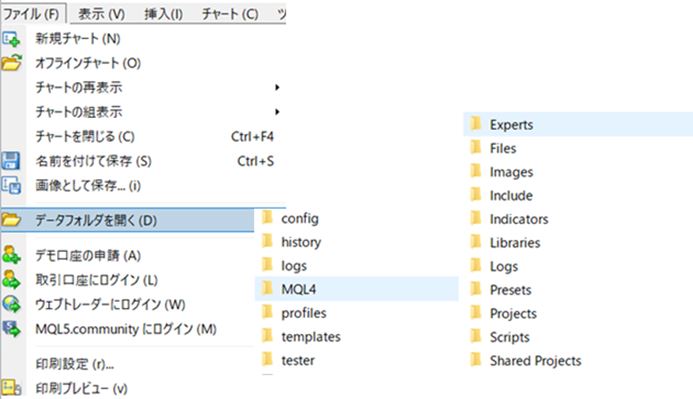Open the logs folder in data folder
This screenshot has width=693, height=399.
294,266
